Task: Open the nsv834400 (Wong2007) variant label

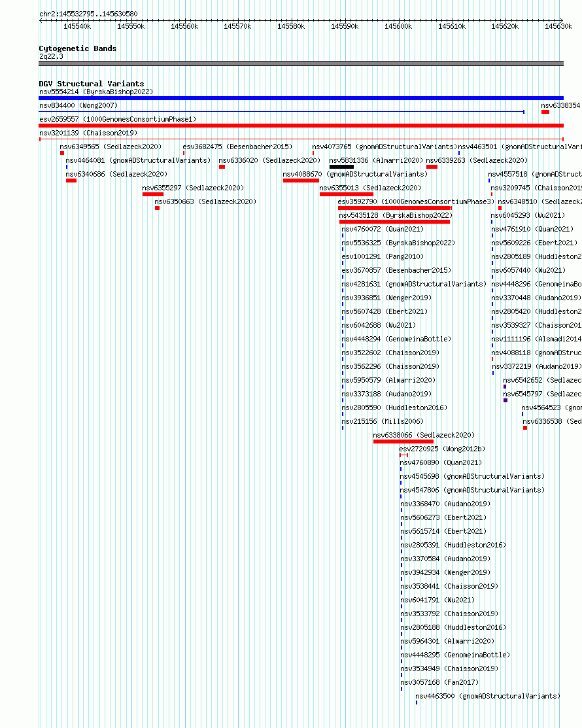Action: point(78,106)
